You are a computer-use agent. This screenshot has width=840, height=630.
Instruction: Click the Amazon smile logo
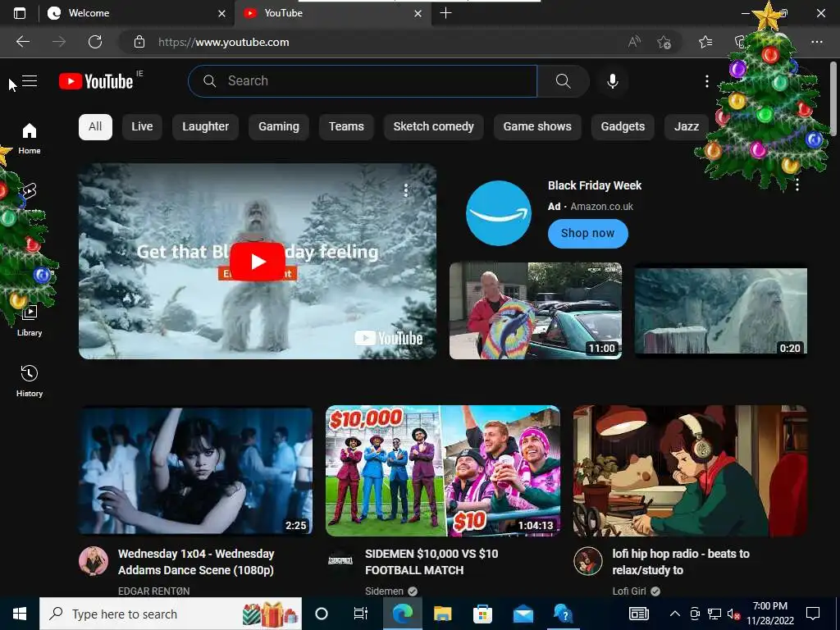pos(498,212)
